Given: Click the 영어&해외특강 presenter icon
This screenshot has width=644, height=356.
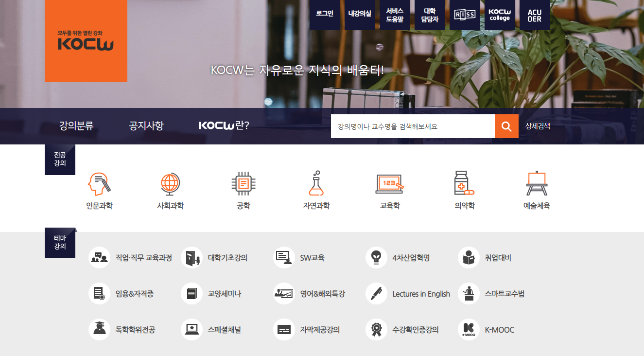Looking at the screenshot, I should (x=284, y=294).
